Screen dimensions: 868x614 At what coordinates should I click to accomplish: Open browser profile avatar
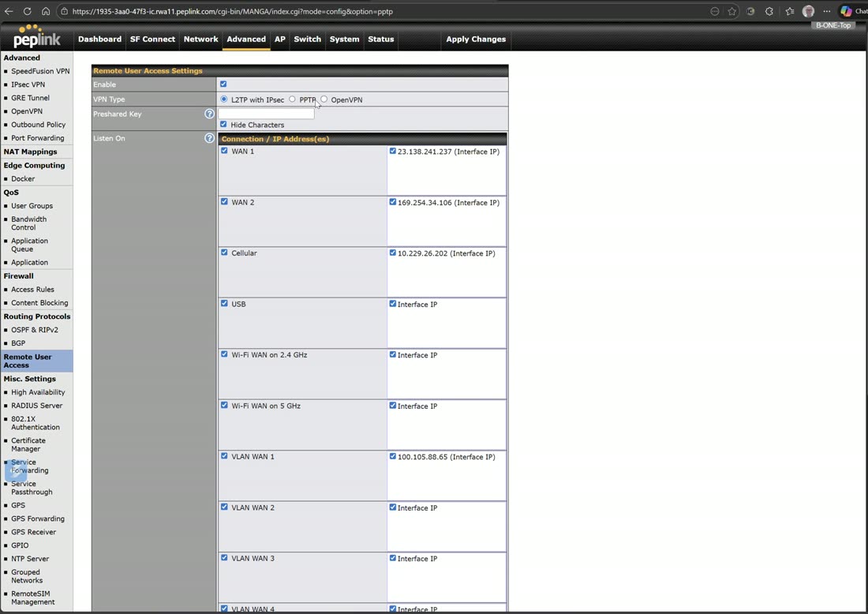808,11
